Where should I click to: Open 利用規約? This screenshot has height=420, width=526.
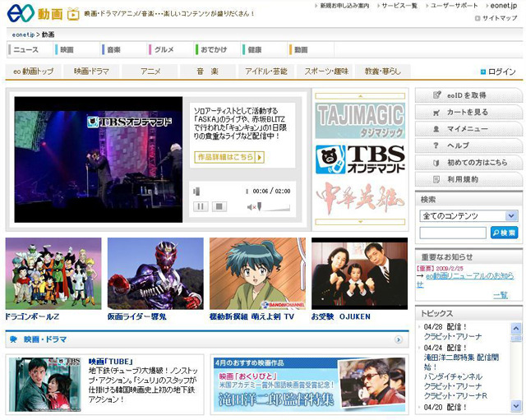pyautogui.click(x=468, y=179)
